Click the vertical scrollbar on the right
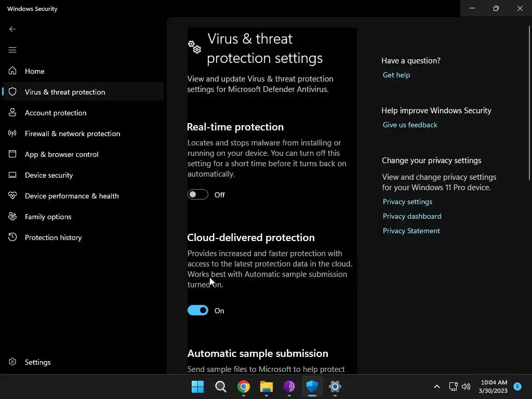The image size is (532, 399). point(529,102)
